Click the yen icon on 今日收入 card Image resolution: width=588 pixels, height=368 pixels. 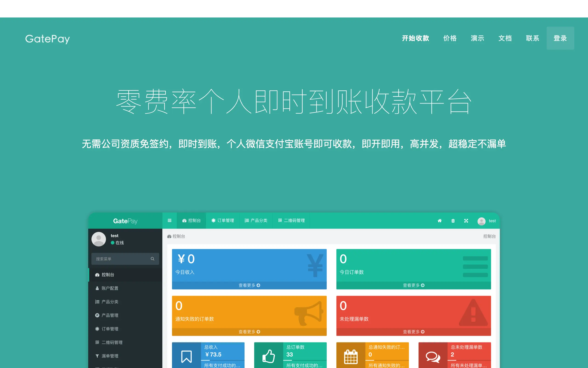coord(315,265)
